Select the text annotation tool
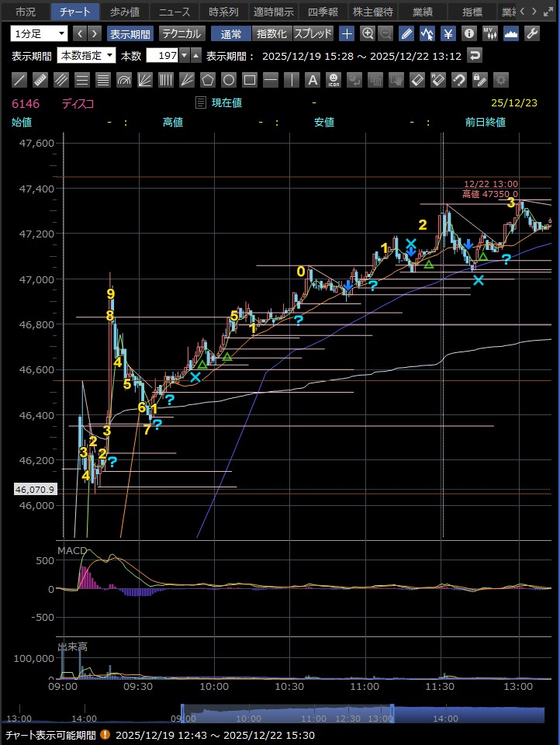560x745 pixels. tap(313, 80)
